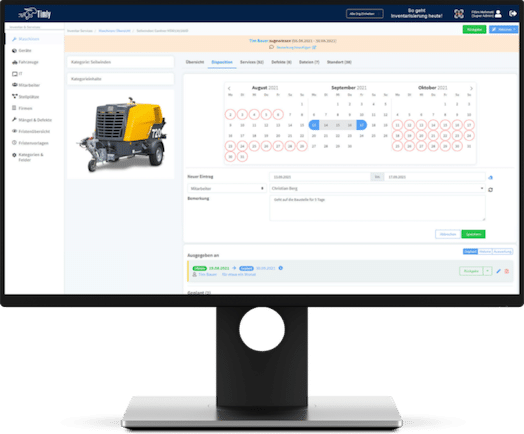Click the Inventar Services breadcrumb
Image resolution: width=524 pixels, height=434 pixels.
80,31
